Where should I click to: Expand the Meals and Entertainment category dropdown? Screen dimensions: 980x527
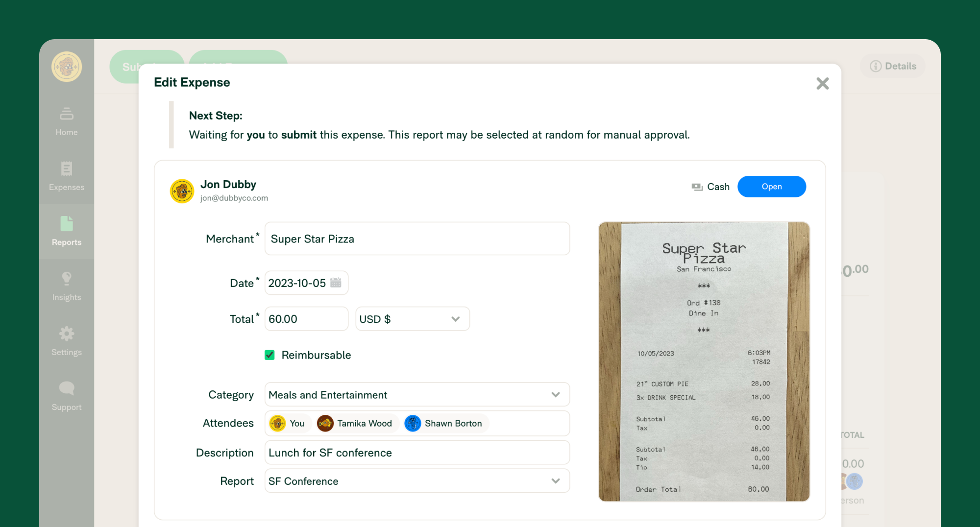coord(417,395)
